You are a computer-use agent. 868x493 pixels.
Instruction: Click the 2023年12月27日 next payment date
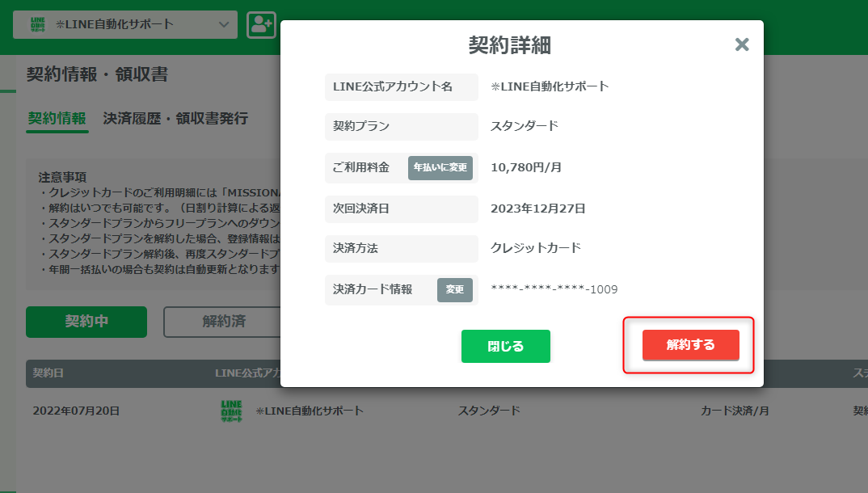coord(538,209)
